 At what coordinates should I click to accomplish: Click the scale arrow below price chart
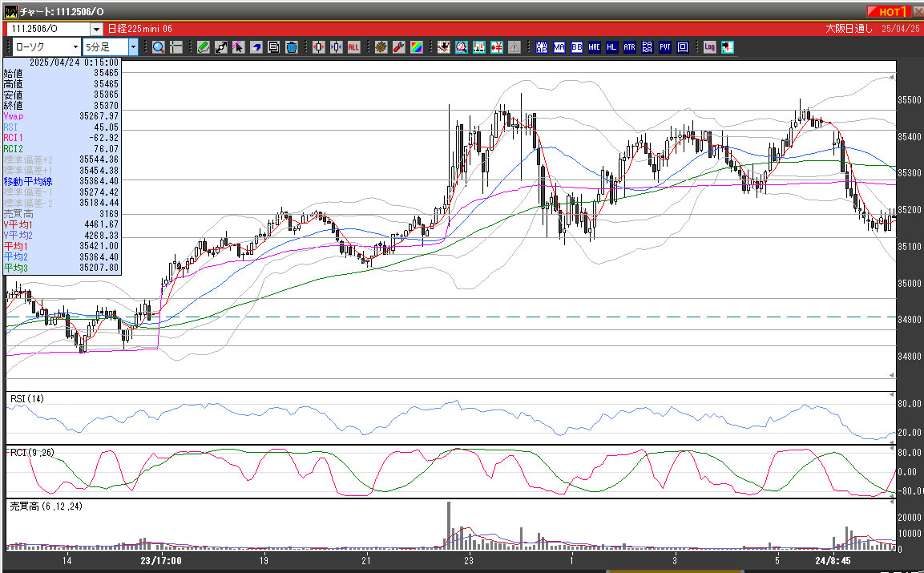[x=892, y=375]
